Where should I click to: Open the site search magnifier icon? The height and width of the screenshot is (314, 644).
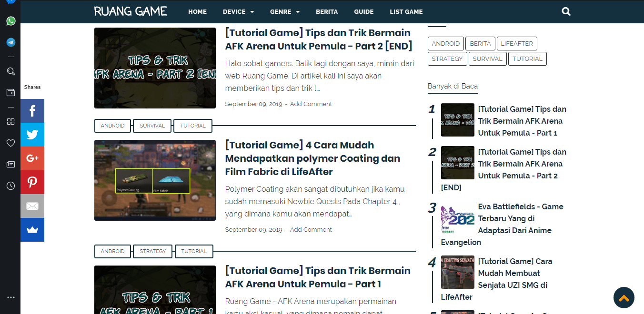pos(566,11)
